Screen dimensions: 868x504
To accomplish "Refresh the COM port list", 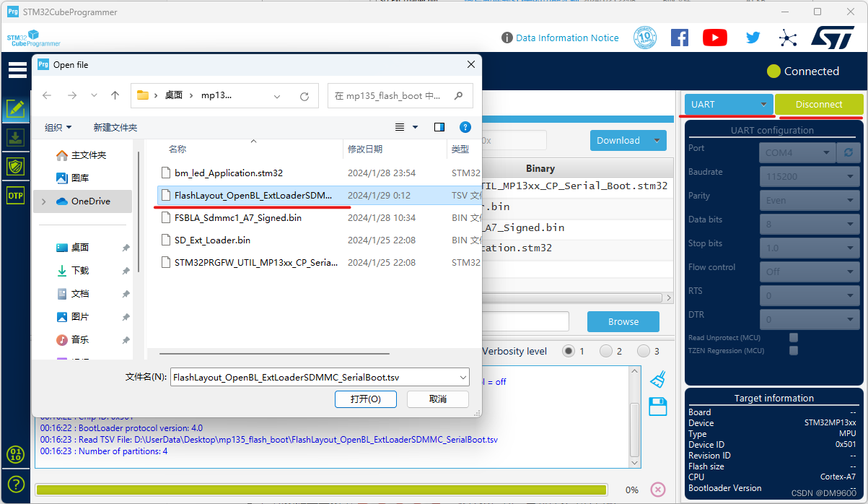I will pos(849,152).
